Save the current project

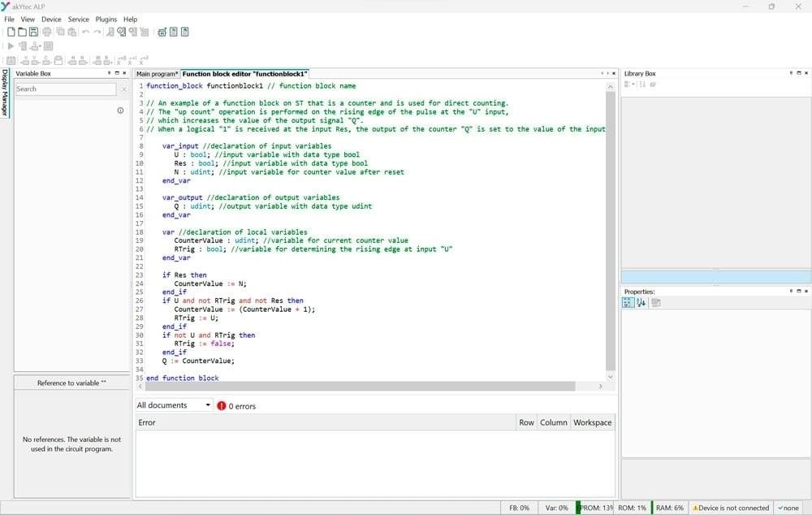[33, 31]
